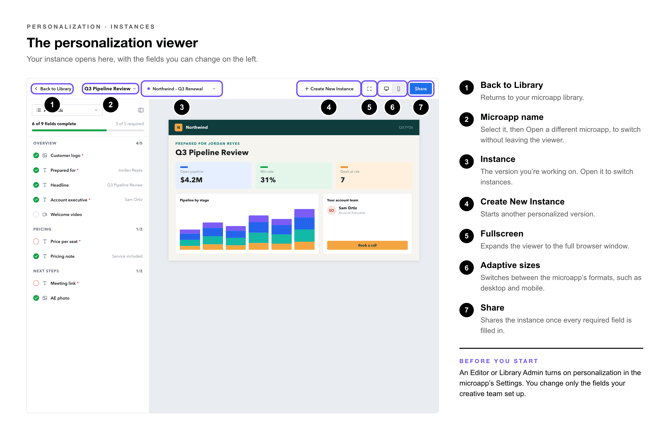Click the orange Northwind logo in the preview header
The height and width of the screenshot is (430, 670).
[x=179, y=127]
